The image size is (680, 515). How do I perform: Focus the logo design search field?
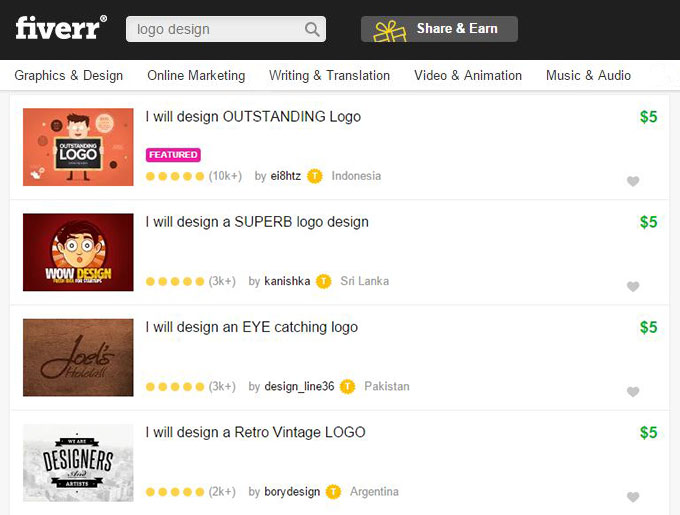click(226, 29)
